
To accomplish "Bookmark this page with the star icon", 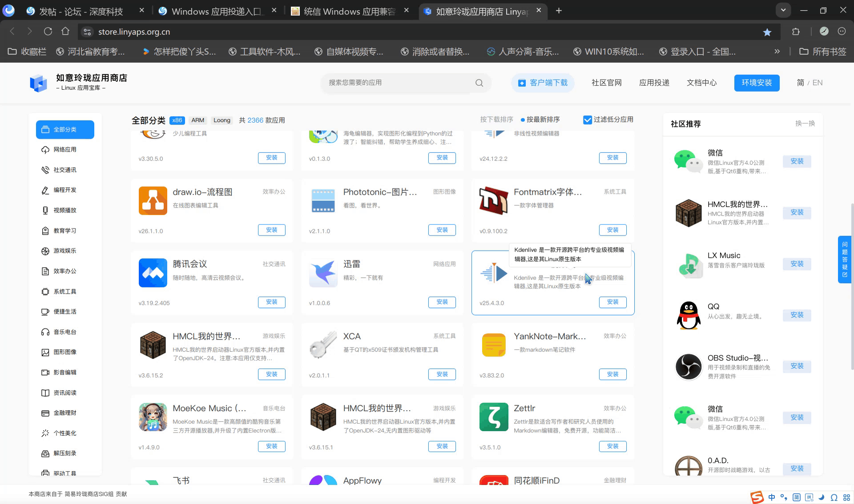I will pos(767,32).
